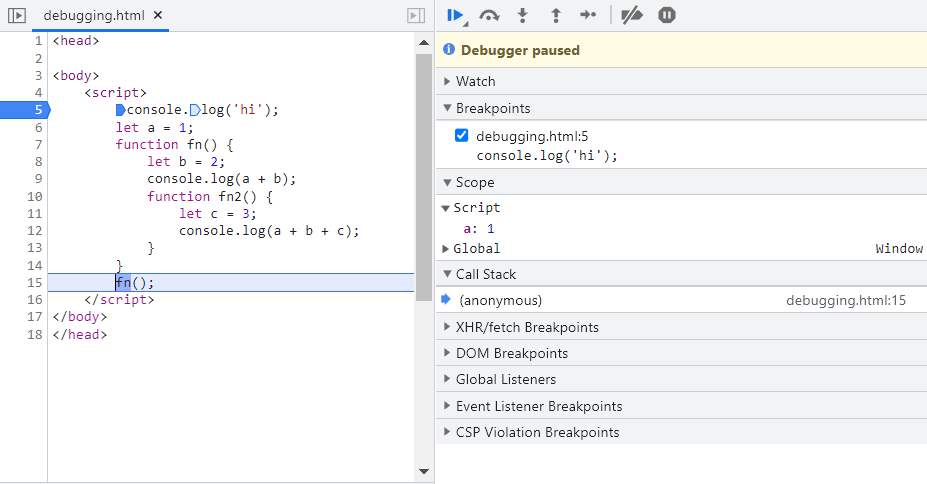Collapse the Call Stack section
Screen dimensions: 927x484
(x=682, y=274)
